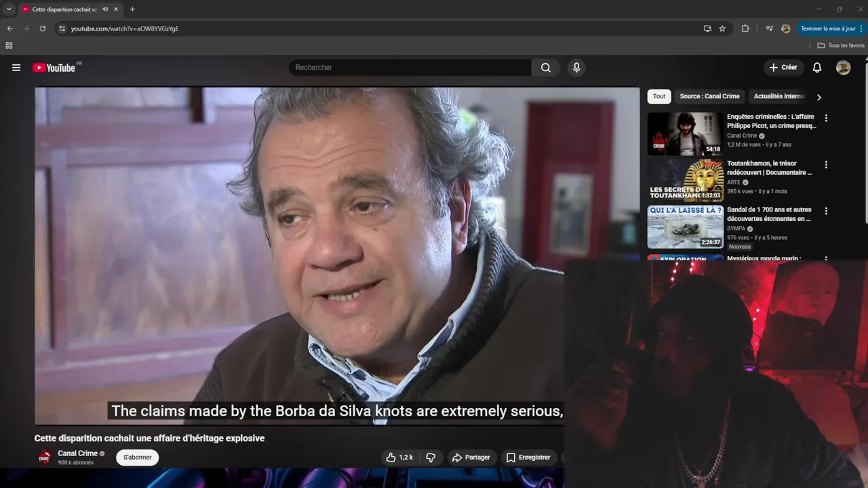This screenshot has width=868, height=488.
Task: Open the Toutankhamon documentary thumbnail
Action: pos(685,180)
